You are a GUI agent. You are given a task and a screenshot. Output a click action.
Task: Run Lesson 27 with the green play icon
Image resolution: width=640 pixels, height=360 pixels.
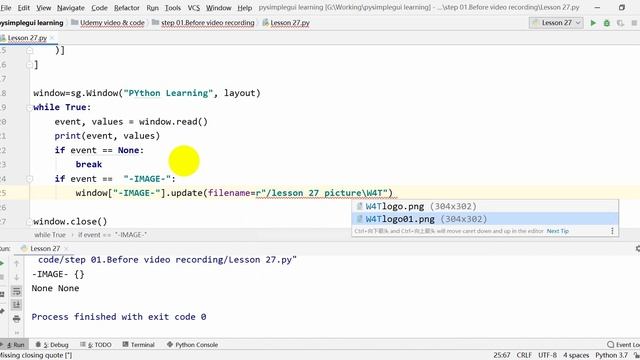[593, 23]
